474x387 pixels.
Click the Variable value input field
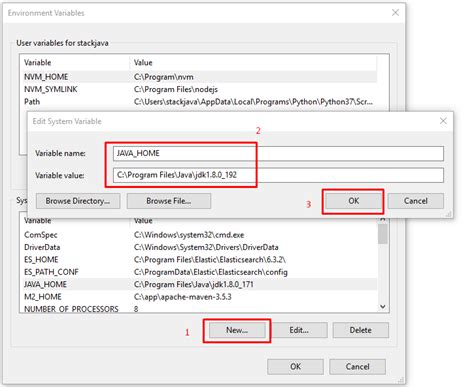[x=278, y=175]
